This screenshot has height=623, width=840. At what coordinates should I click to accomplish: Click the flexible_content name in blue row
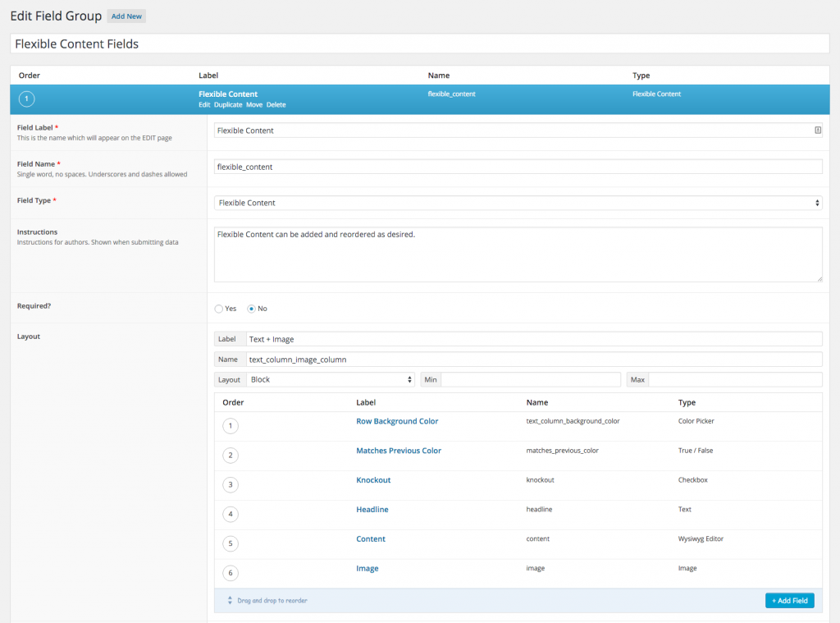click(452, 94)
